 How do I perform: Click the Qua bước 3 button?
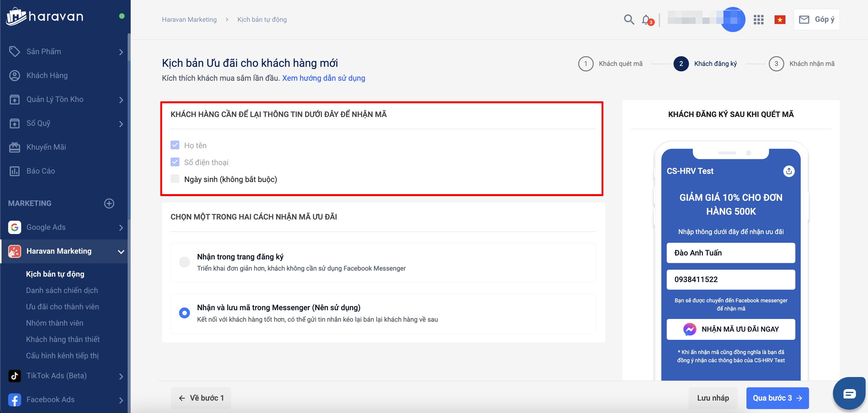coord(777,398)
